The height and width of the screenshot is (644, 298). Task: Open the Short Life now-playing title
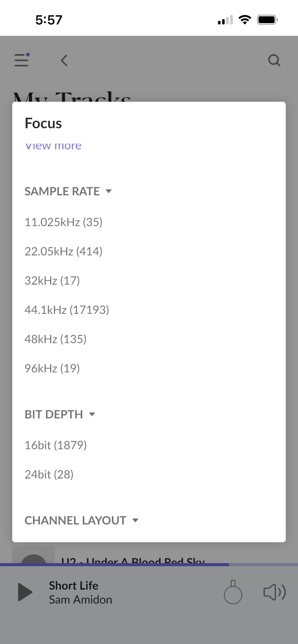coord(74,586)
